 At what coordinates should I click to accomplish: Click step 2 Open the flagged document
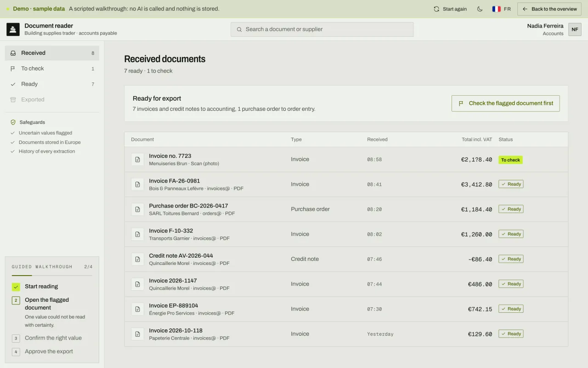[x=52, y=312]
